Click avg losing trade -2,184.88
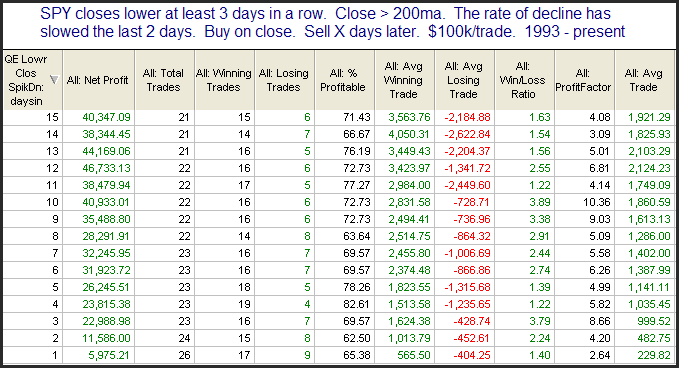This screenshot has width=679, height=368. tap(468, 117)
